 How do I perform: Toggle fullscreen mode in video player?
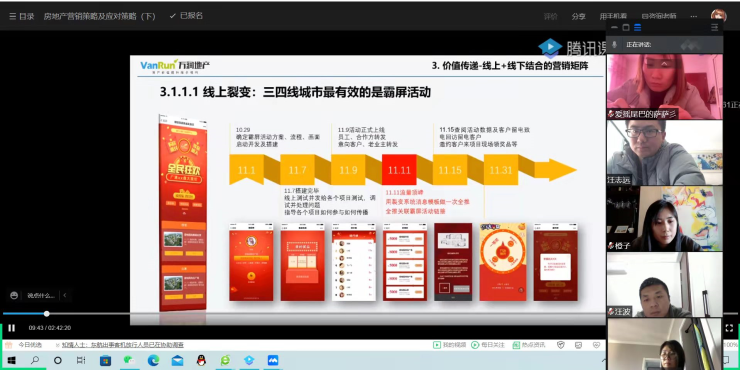tap(729, 328)
